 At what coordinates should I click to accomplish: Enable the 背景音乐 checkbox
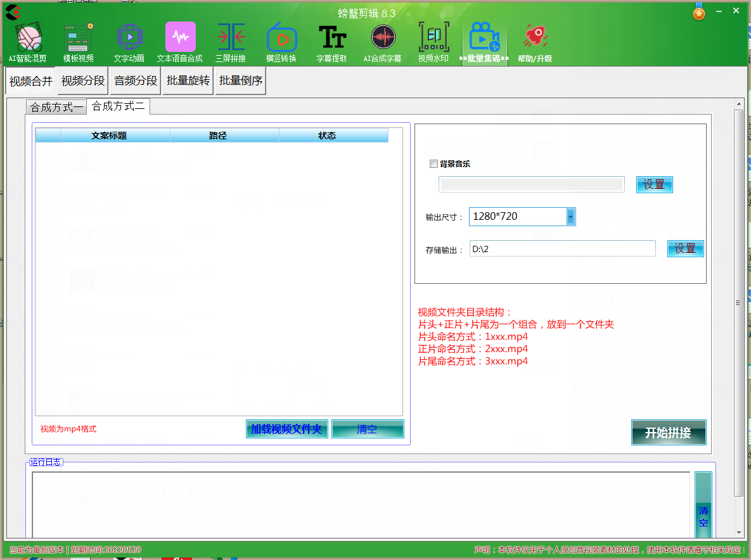click(433, 164)
